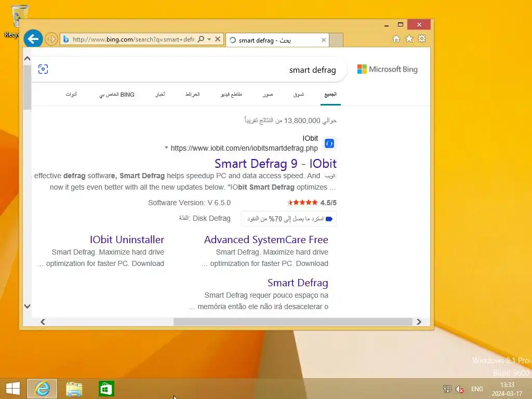Switch to the تسوق tab
Viewport: 532px width, 399px height.
pos(299,95)
